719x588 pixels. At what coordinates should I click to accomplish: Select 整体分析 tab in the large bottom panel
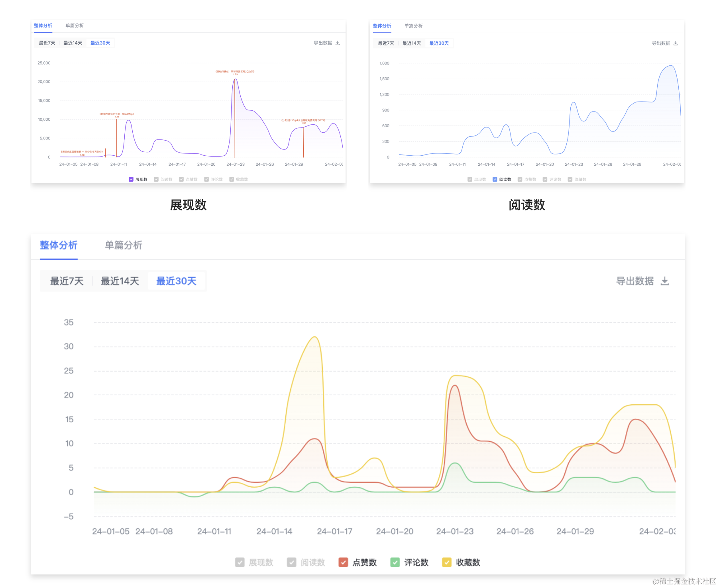coord(59,245)
